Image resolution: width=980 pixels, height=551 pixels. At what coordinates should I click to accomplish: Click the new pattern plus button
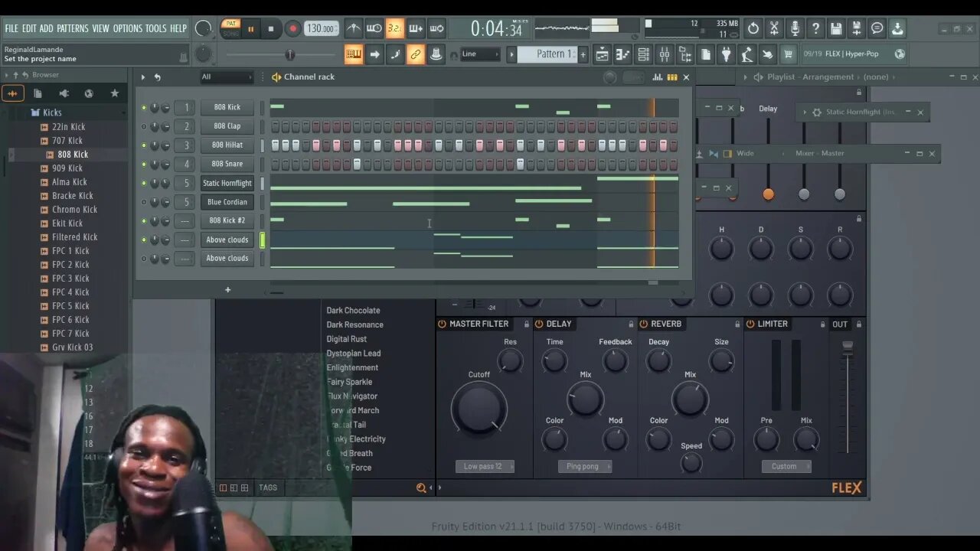pyautogui.click(x=583, y=54)
